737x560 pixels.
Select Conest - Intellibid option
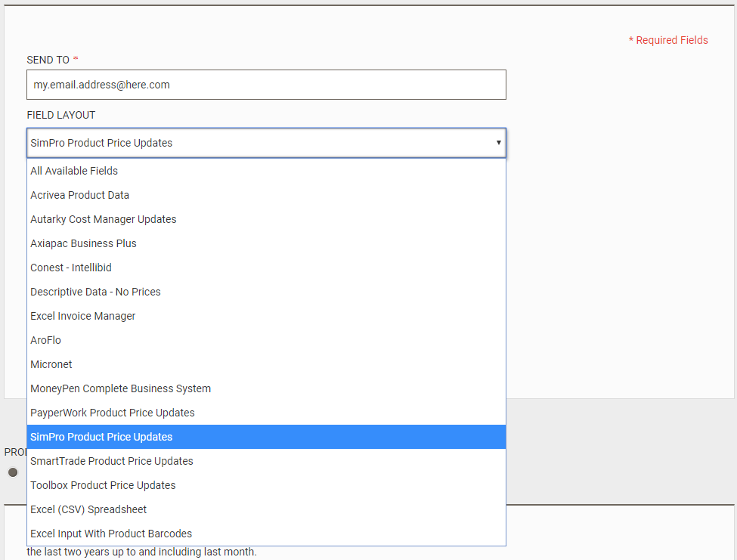pos(266,268)
